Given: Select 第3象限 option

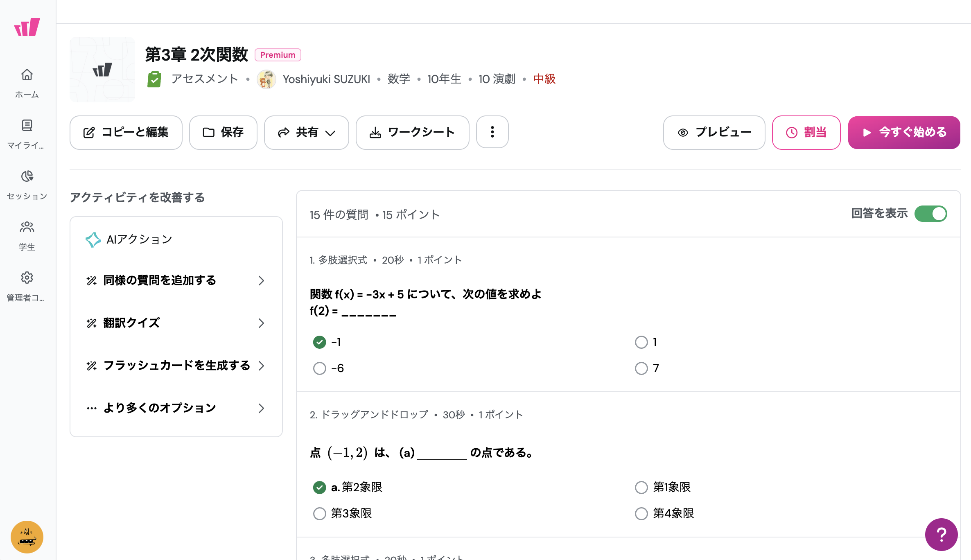Looking at the screenshot, I should (x=320, y=513).
